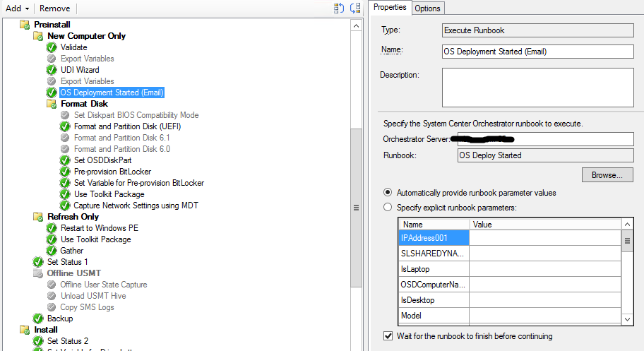Click the Preinstall folder icon

point(25,25)
